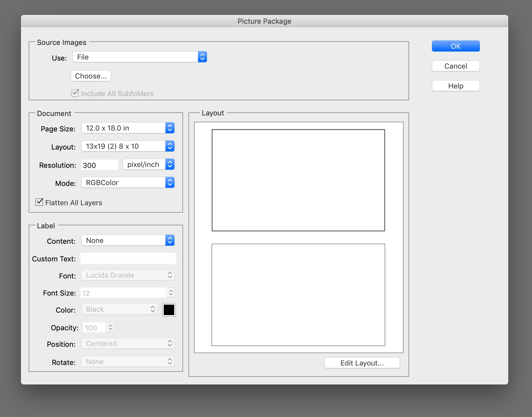Screen dimensions: 532x417
Task: Open the pixel/inch units dropdown
Action: pos(148,164)
